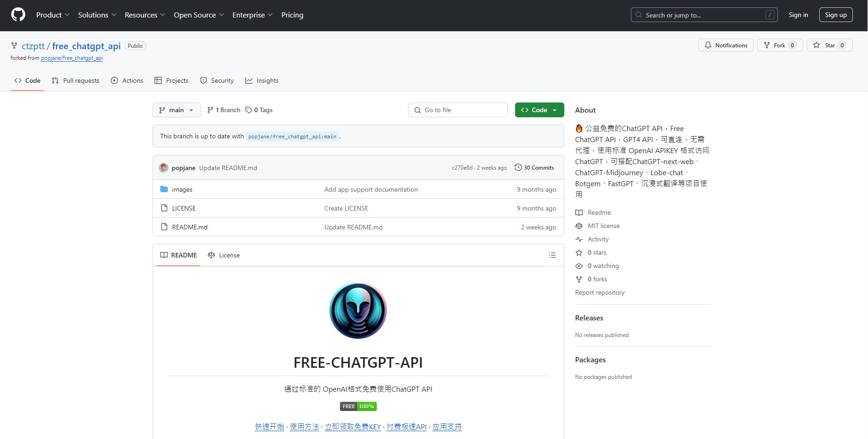Select the License tab in file viewer
Screen dimensions: 868x439
224,255
